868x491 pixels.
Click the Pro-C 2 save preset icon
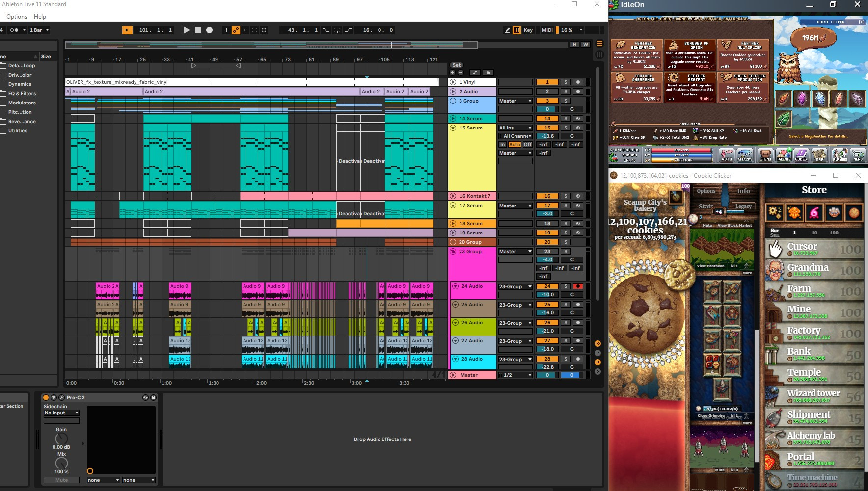pyautogui.click(x=153, y=397)
